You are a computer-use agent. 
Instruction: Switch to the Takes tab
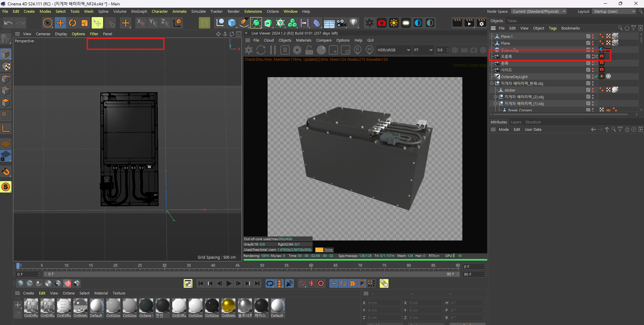click(512, 21)
